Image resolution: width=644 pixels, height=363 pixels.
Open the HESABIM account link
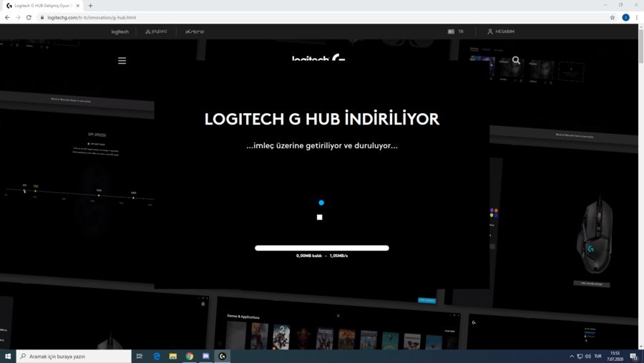(501, 32)
